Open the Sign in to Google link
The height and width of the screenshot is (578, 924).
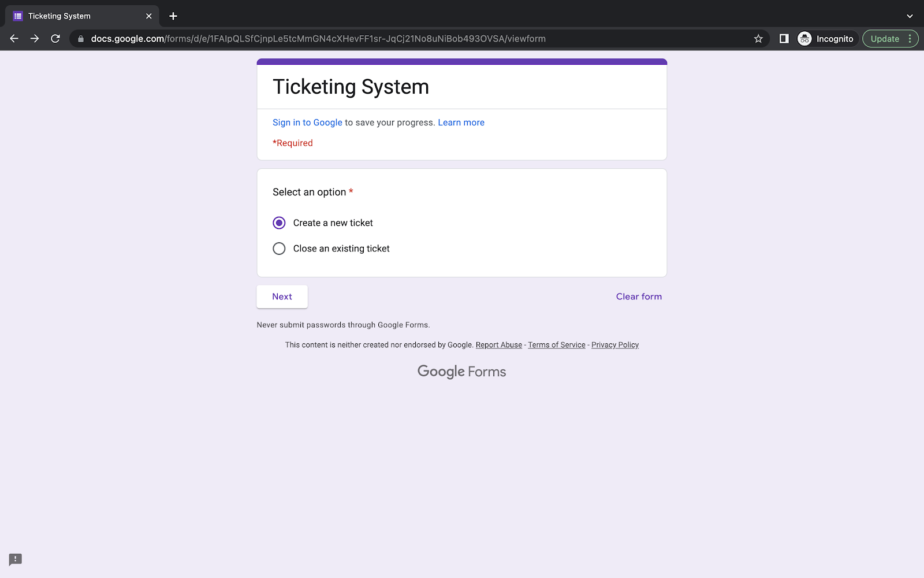click(307, 123)
